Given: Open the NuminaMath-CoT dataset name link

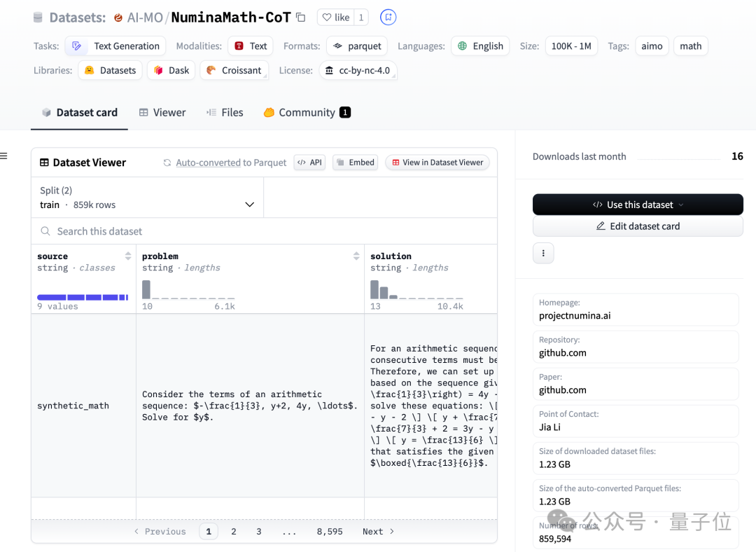Looking at the screenshot, I should point(231,18).
